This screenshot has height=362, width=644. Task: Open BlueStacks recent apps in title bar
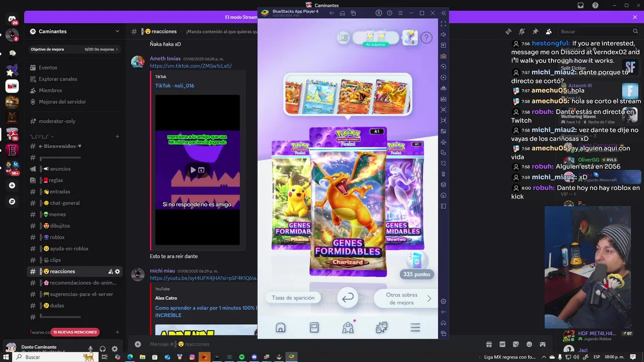pyautogui.click(x=353, y=13)
